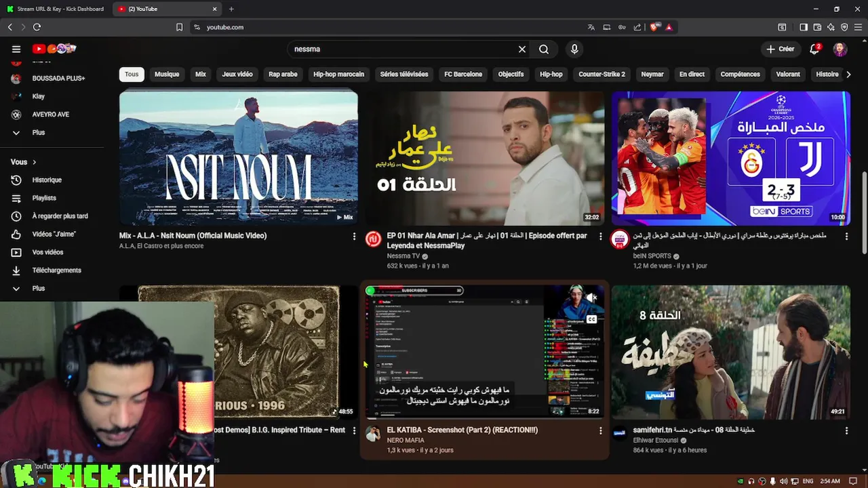Screen dimensions: 868x488
Task: Select the Jeux vidéo filter chip
Action: (237, 75)
